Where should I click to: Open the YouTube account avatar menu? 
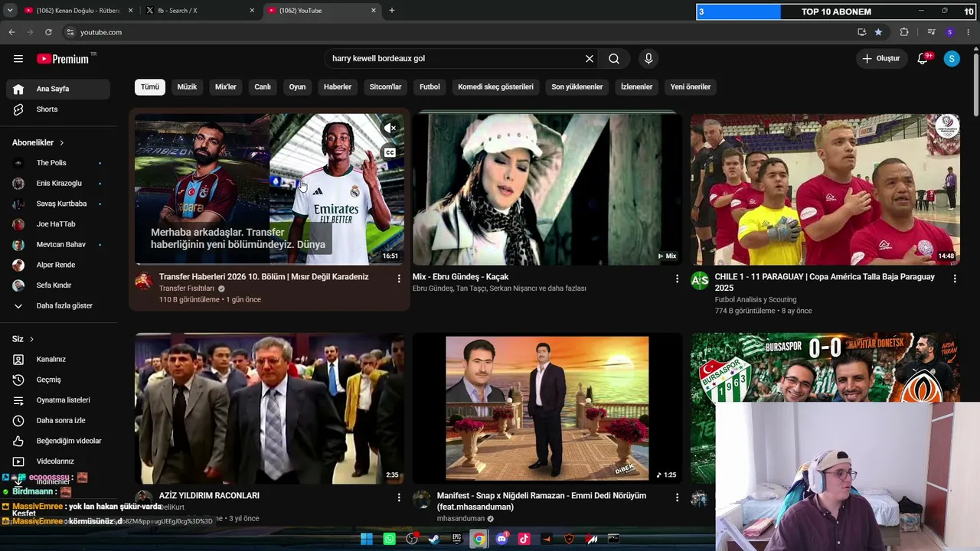(x=952, y=59)
